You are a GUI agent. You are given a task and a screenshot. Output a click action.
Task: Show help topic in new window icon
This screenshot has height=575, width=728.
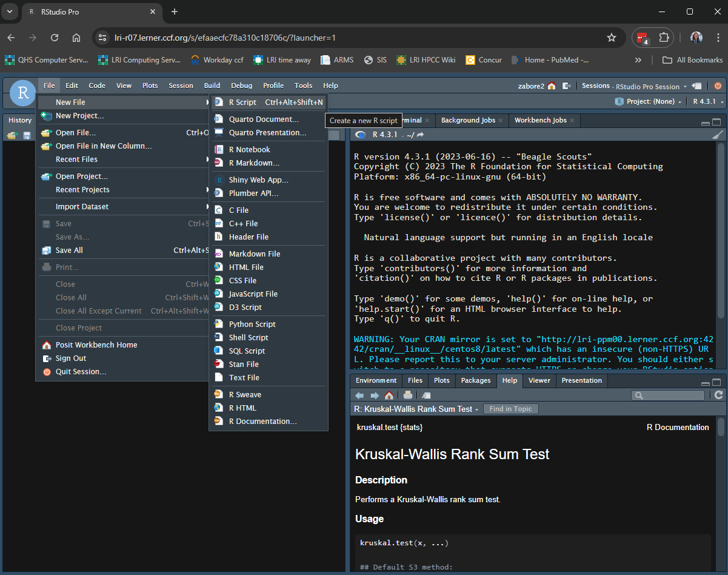pos(426,395)
